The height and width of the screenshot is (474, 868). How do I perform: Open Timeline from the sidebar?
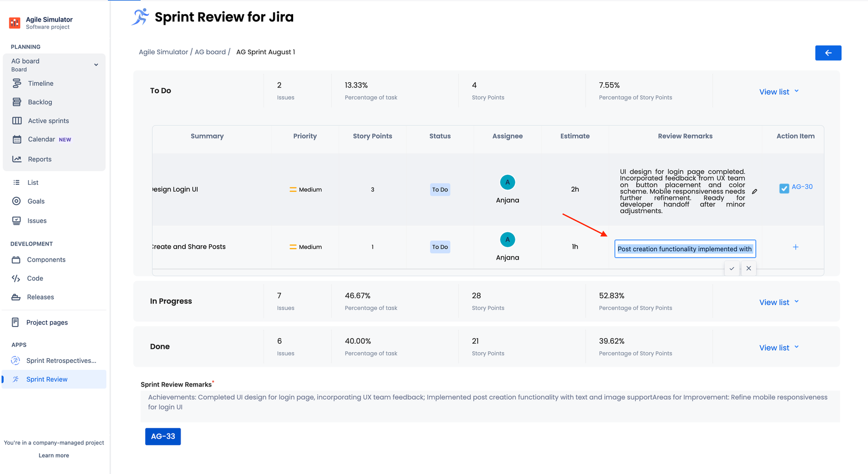point(41,83)
